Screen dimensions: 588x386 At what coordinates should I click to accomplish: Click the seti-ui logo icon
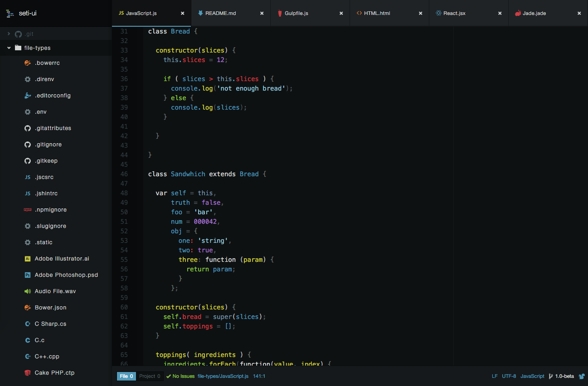point(10,13)
